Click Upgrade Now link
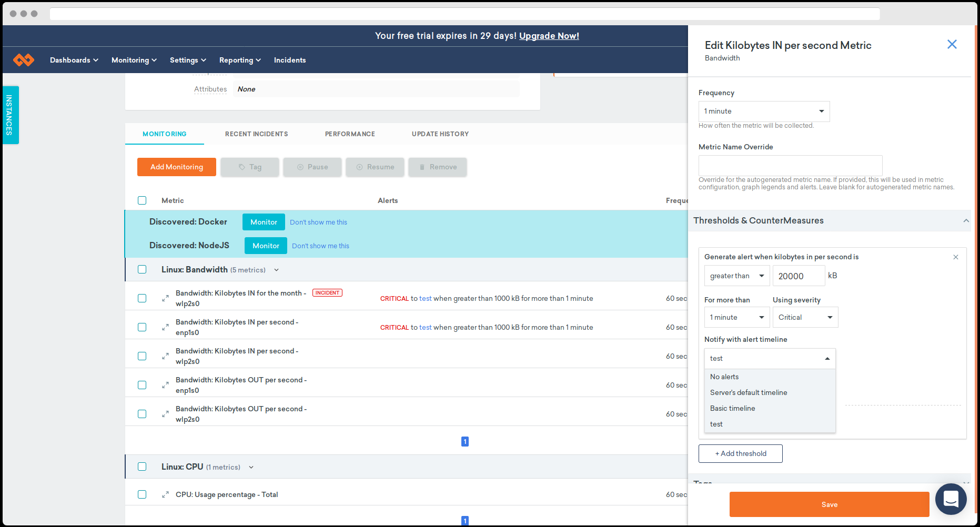This screenshot has width=980, height=527. point(549,36)
